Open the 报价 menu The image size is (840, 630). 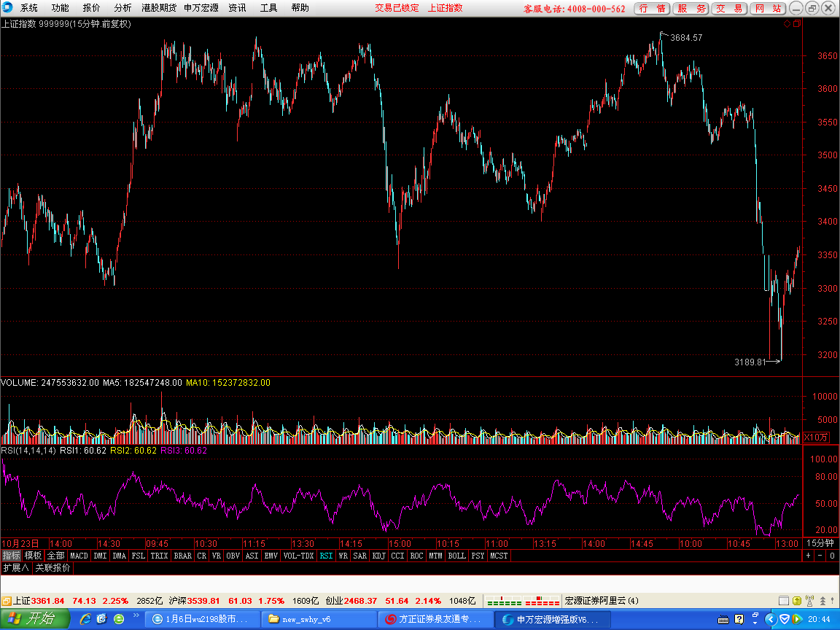91,8
